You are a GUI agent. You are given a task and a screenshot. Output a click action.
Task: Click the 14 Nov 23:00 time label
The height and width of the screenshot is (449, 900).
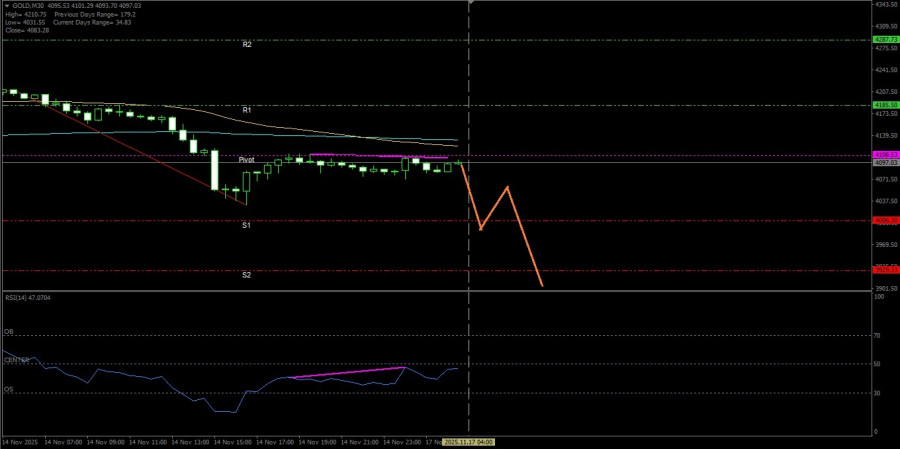pyautogui.click(x=401, y=443)
